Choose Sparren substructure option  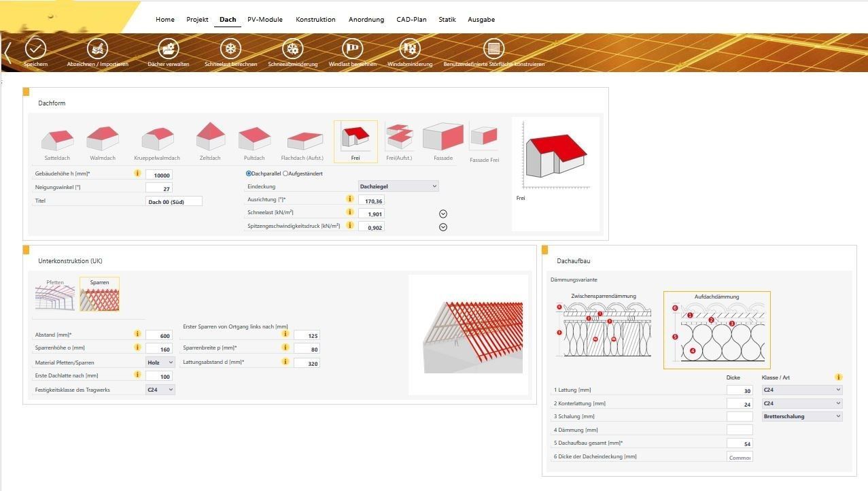pos(99,294)
